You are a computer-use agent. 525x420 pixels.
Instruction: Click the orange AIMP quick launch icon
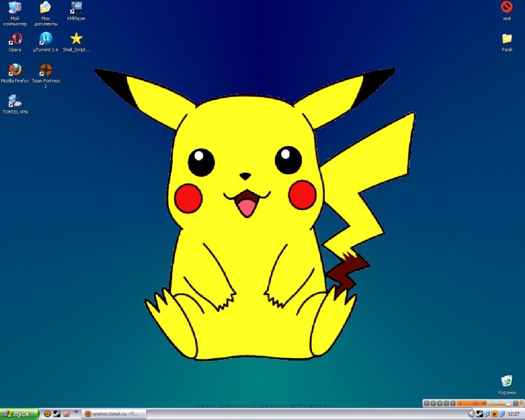pyautogui.click(x=48, y=413)
